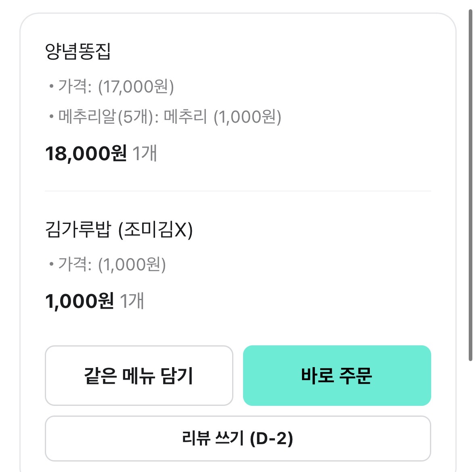Click the divider line between the two menu items
Screen dimensions: 476x472
238,191
